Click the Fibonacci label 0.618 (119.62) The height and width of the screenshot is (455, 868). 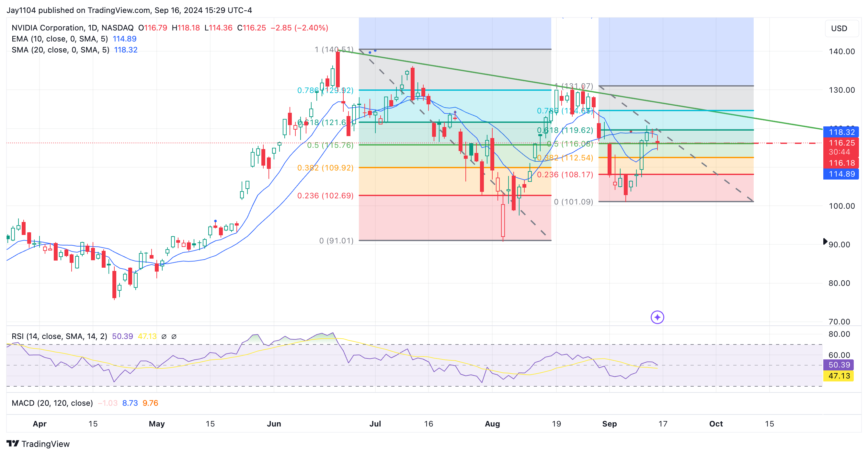[565, 130]
